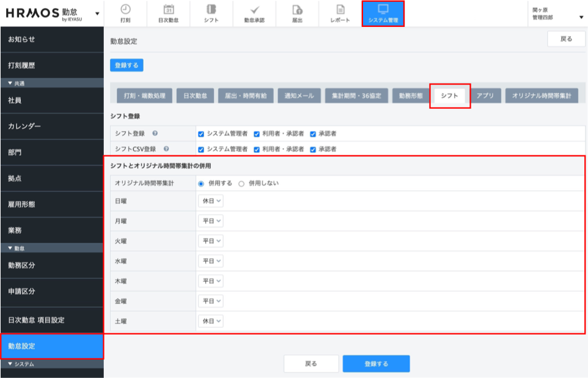The width and height of the screenshot is (588, 378).
Task: Switch to the 打刻・端数処理 tab
Action: click(144, 95)
